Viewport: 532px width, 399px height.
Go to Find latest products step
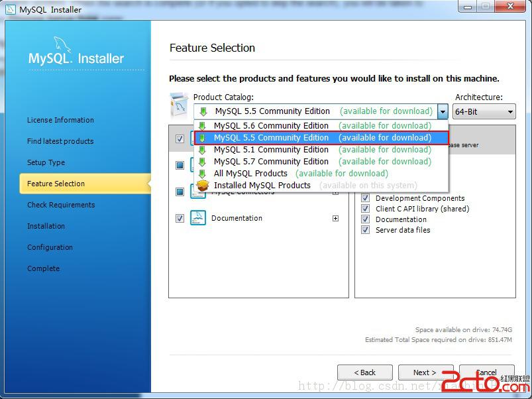[60, 141]
